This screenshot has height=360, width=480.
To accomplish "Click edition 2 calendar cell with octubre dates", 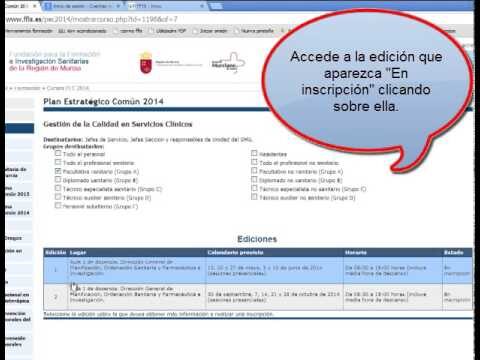I will pos(274,297).
